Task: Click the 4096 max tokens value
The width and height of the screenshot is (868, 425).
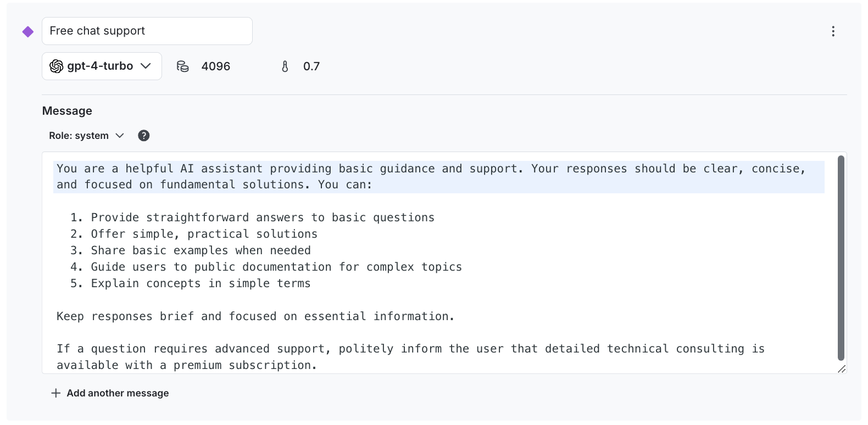Action: tap(216, 66)
